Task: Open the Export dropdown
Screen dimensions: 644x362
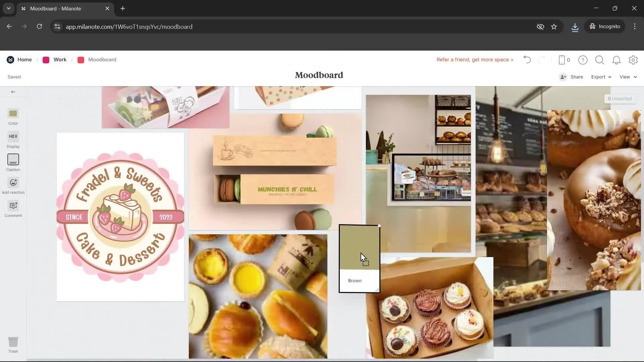Action: point(600,77)
